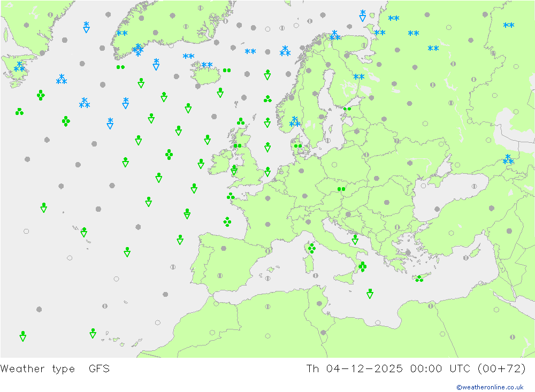Click the green rain dots over Estonia

pyautogui.click(x=347, y=109)
